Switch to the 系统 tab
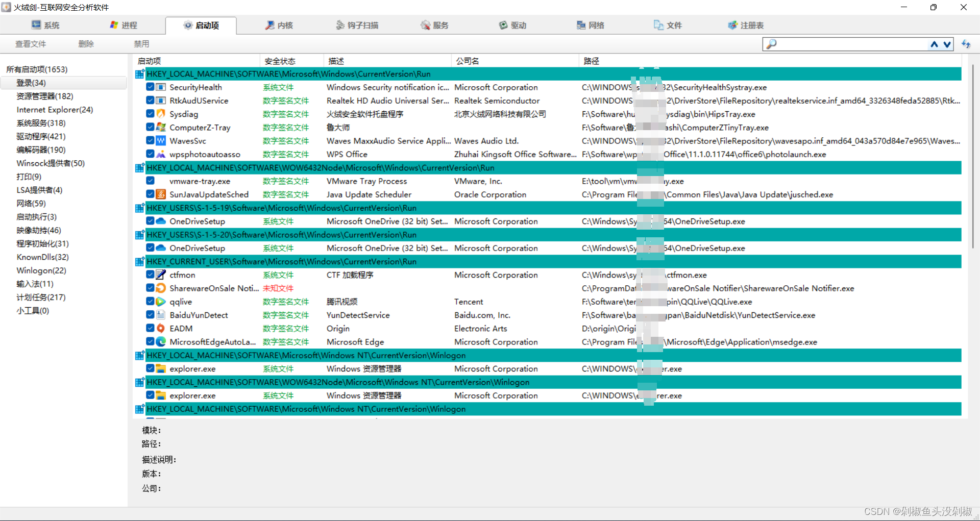This screenshot has width=980, height=521. coord(45,25)
